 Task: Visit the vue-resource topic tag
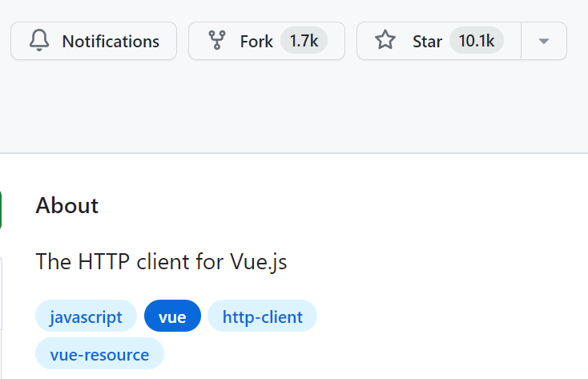(99, 354)
